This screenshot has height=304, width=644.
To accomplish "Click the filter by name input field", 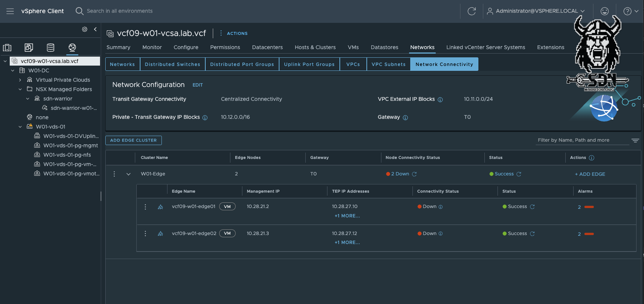I will click(x=582, y=140).
